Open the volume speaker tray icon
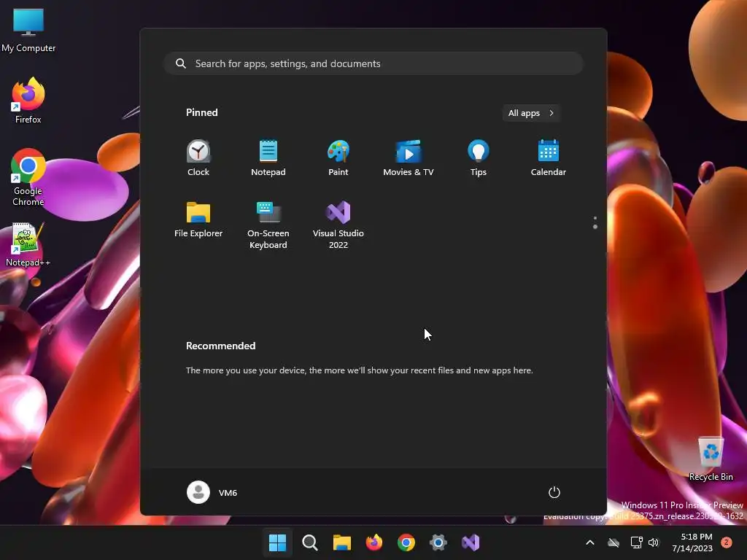The image size is (747, 560). point(654,542)
